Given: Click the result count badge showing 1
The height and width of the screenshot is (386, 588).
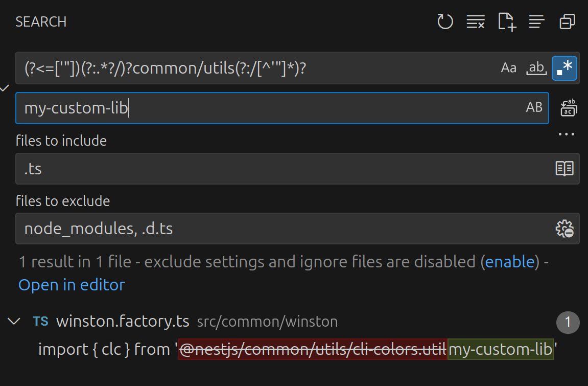Looking at the screenshot, I should 568,323.
